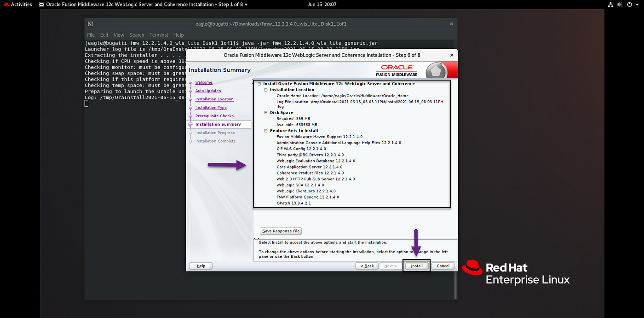Open the Search menu in terminal
The height and width of the screenshot is (318, 644).
pos(137,35)
